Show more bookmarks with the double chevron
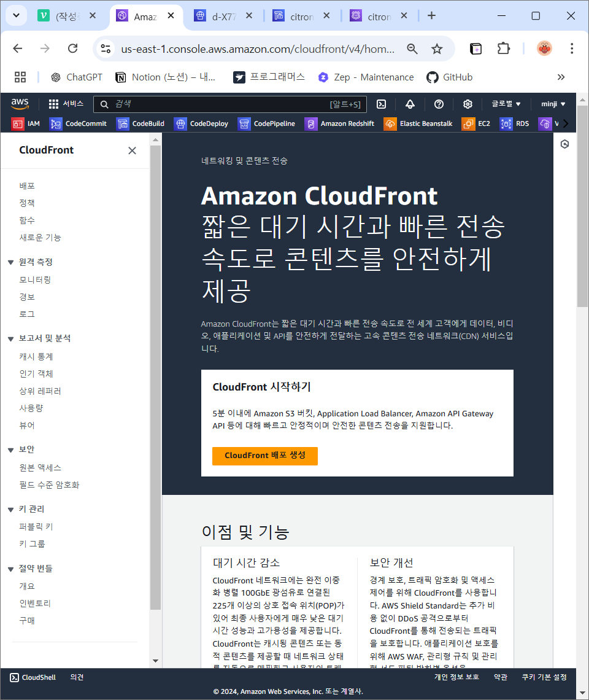 [x=561, y=77]
